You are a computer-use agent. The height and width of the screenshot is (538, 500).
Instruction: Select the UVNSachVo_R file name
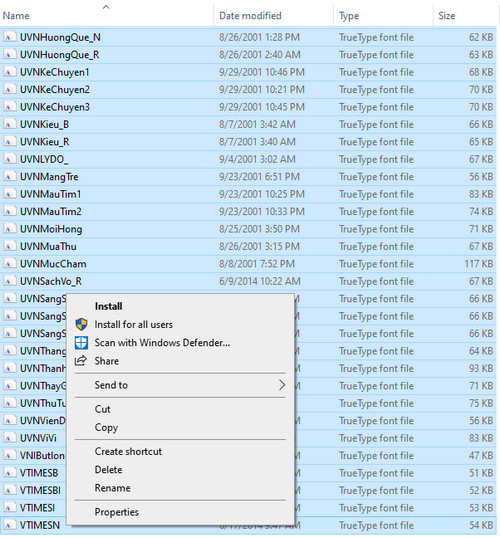point(51,281)
